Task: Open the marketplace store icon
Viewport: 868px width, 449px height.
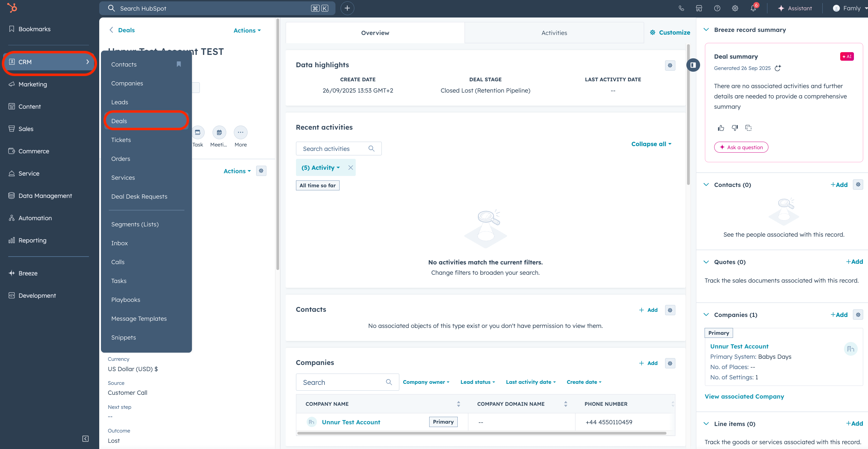Action: coord(699,8)
